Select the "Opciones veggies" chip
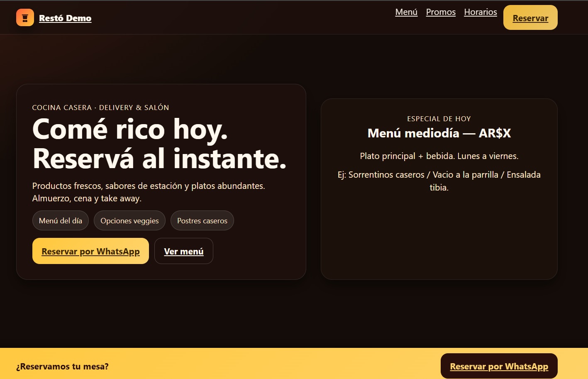This screenshot has height=379, width=588. coord(129,220)
